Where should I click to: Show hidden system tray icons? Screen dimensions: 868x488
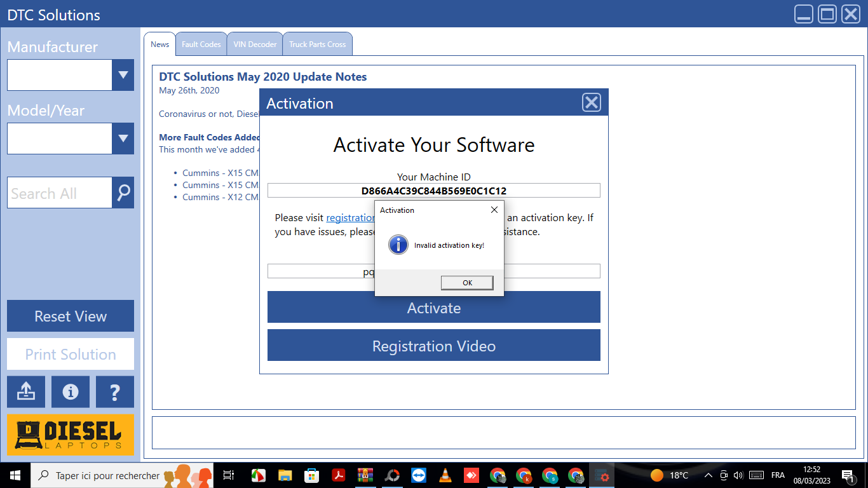pos(709,475)
